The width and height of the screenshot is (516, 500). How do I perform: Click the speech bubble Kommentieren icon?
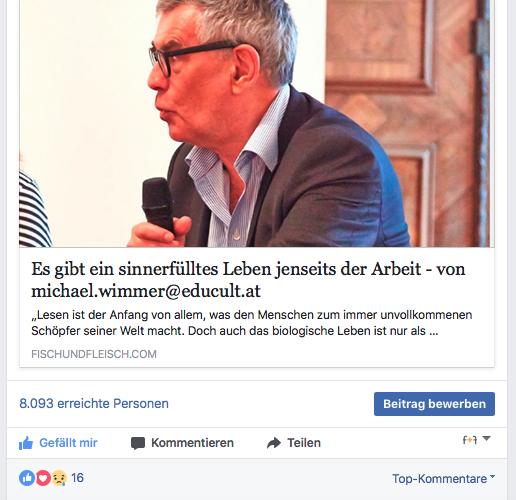click(138, 443)
